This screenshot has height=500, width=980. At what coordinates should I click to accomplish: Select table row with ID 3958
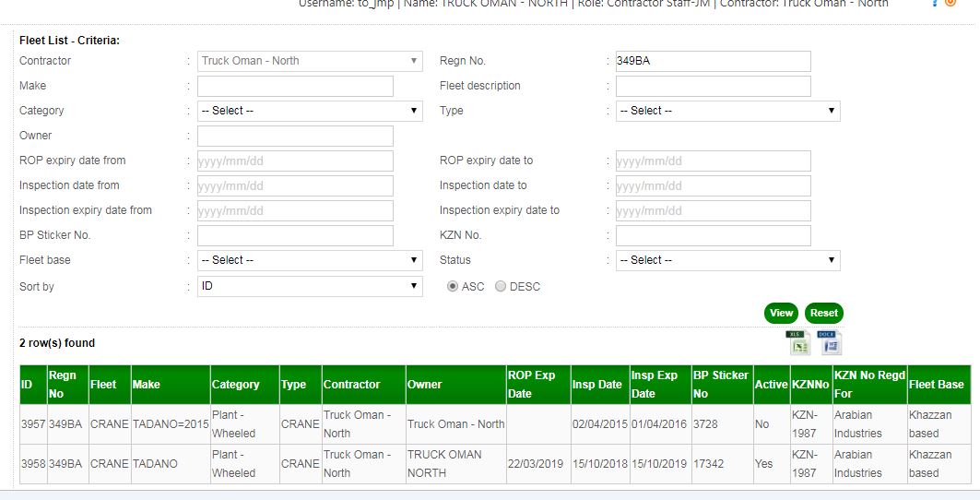click(x=32, y=464)
